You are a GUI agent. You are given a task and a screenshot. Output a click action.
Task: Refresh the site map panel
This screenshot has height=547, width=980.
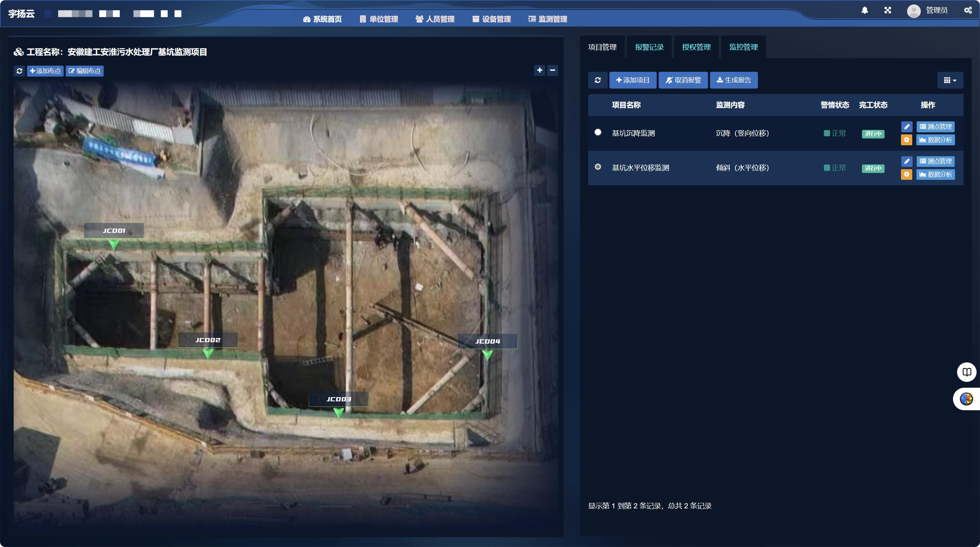pos(20,71)
